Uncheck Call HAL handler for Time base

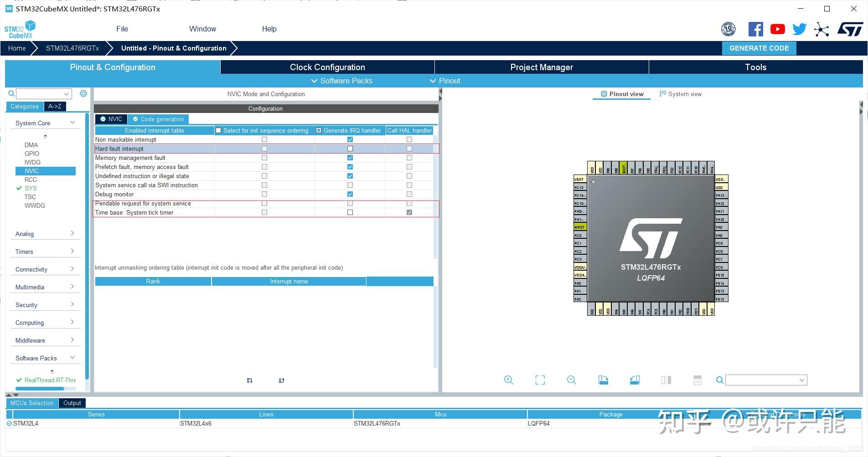pos(409,212)
